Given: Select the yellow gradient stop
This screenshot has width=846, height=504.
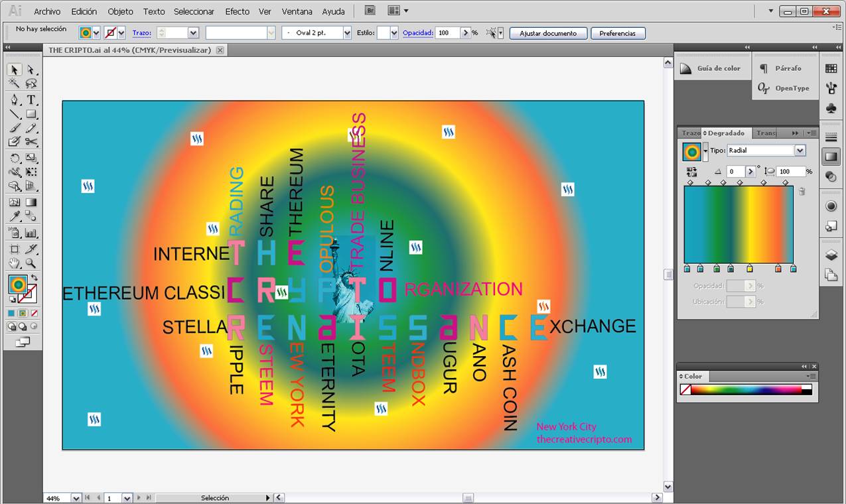Looking at the screenshot, I should click(750, 269).
